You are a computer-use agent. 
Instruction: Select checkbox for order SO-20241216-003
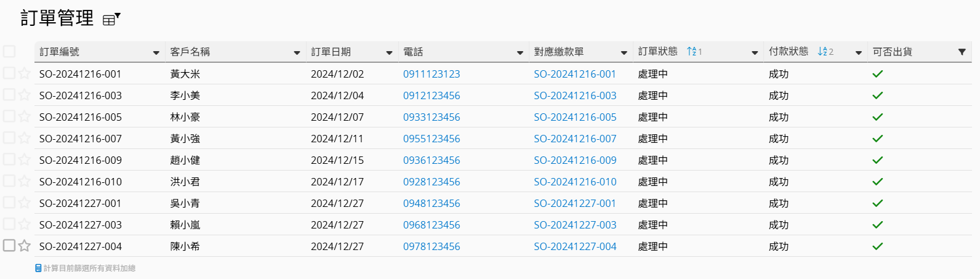click(9, 95)
